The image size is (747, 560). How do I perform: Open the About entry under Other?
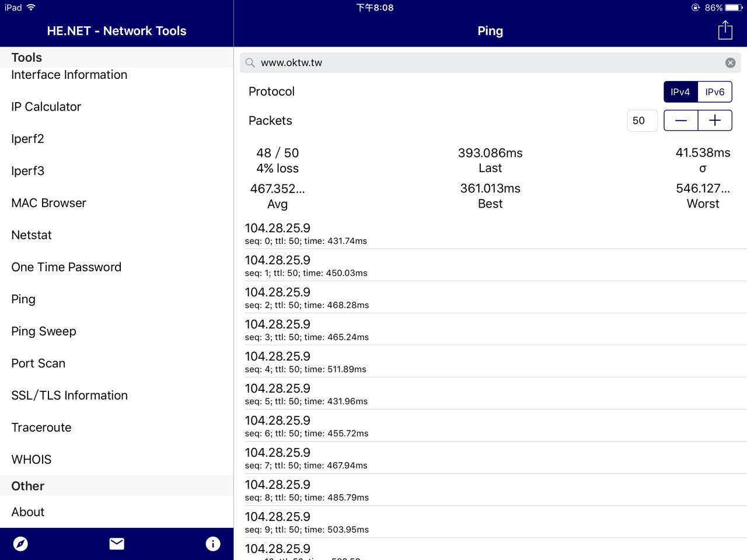(117, 512)
